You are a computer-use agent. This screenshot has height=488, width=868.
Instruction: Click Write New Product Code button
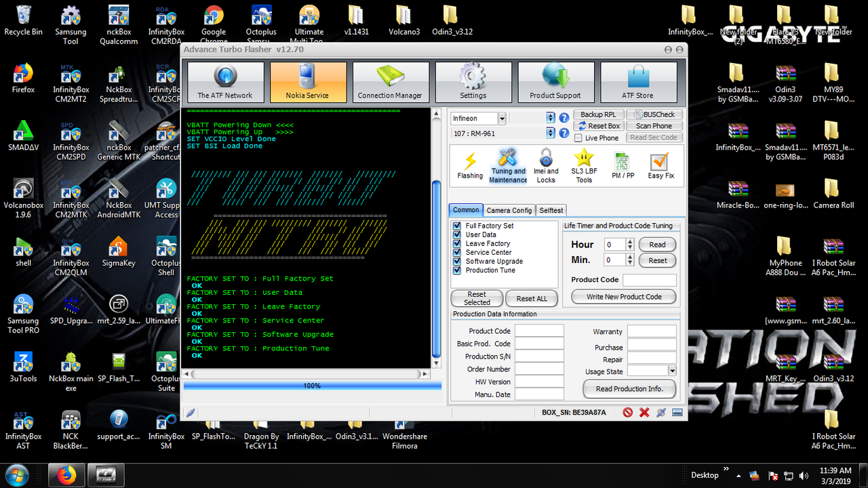pos(624,296)
